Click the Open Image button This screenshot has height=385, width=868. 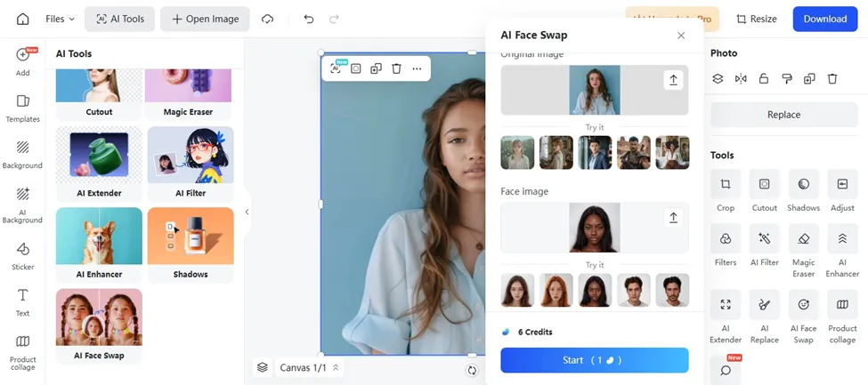206,19
